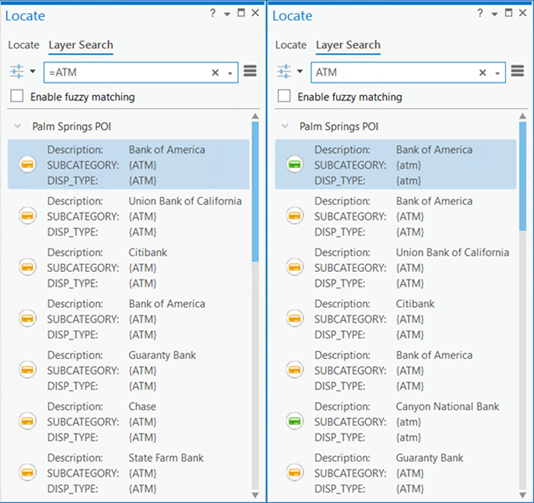Clear the =ATM search text
This screenshot has height=503, width=534.
point(215,73)
